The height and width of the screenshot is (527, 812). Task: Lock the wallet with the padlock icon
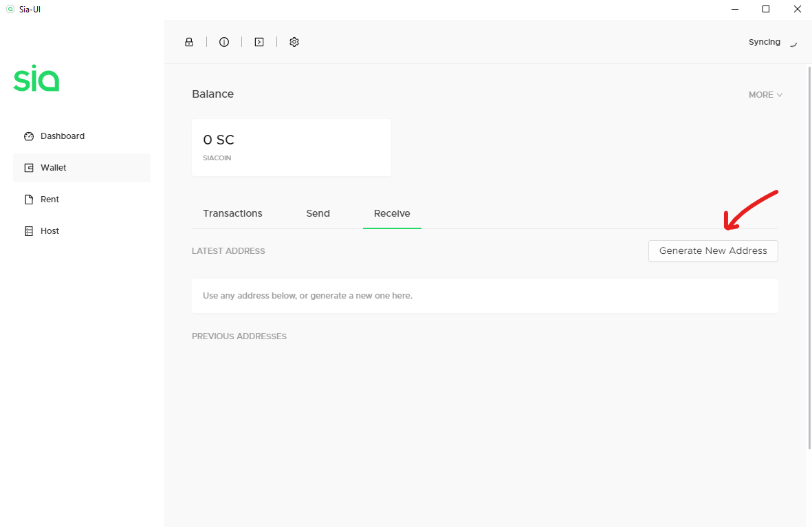pos(189,42)
